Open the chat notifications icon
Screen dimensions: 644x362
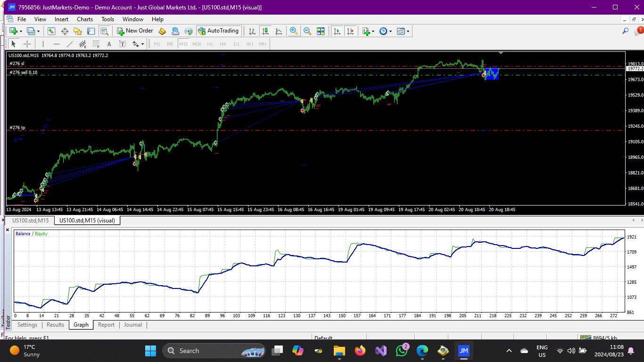(639, 31)
